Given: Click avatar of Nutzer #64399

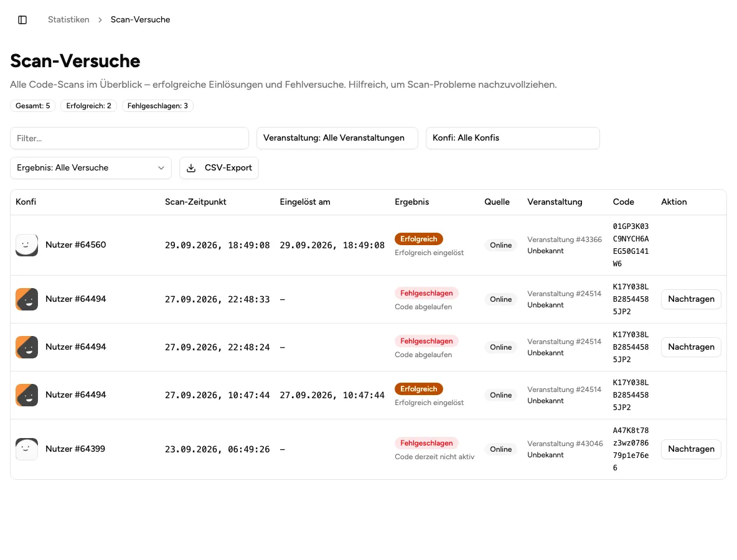Looking at the screenshot, I should (27, 449).
